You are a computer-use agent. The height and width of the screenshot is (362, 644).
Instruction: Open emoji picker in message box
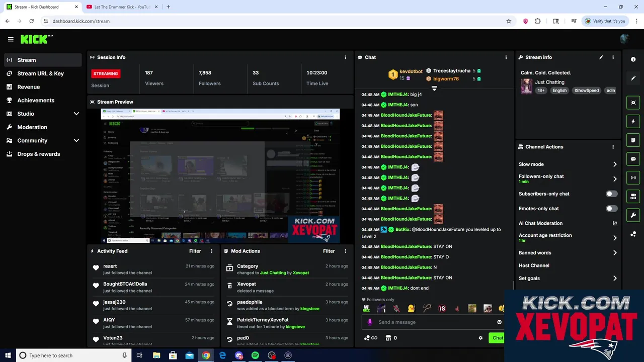499,322
